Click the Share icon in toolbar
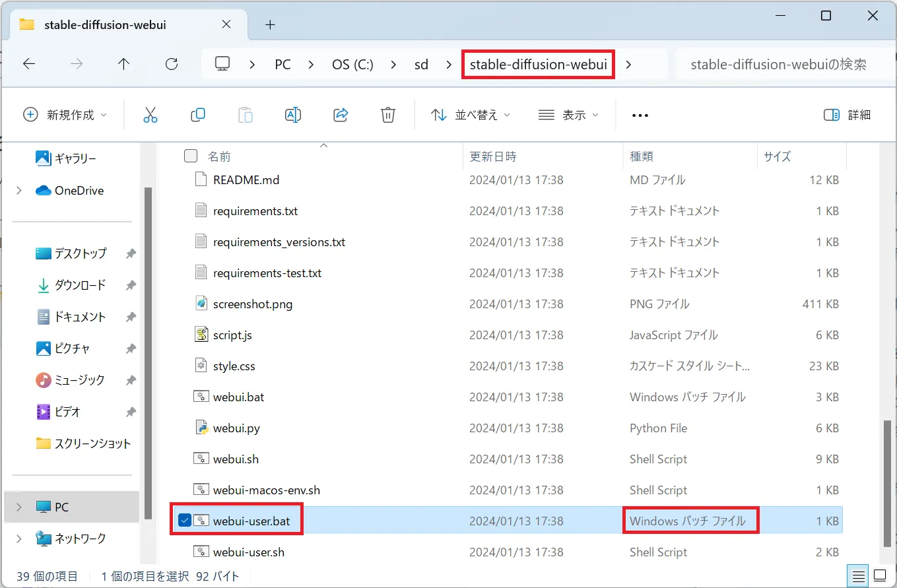Screen dimensions: 897x588 [x=341, y=115]
